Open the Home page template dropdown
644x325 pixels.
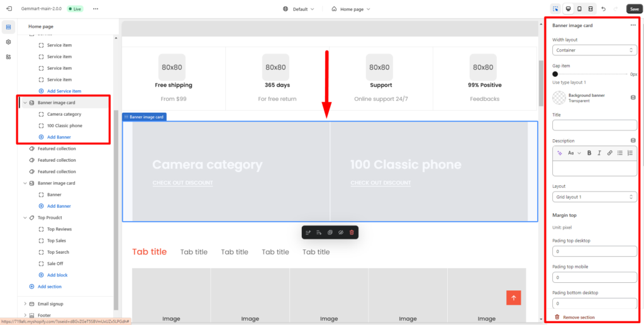(351, 9)
